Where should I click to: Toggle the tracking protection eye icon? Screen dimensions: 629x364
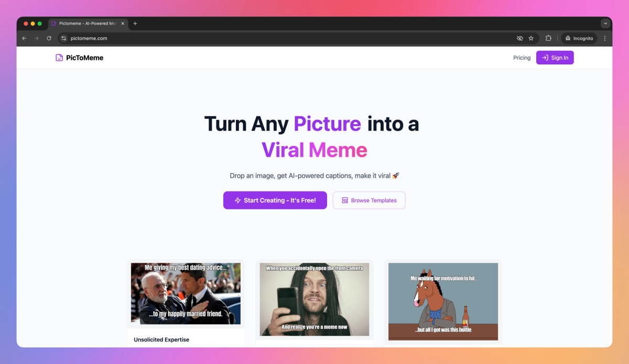point(520,38)
